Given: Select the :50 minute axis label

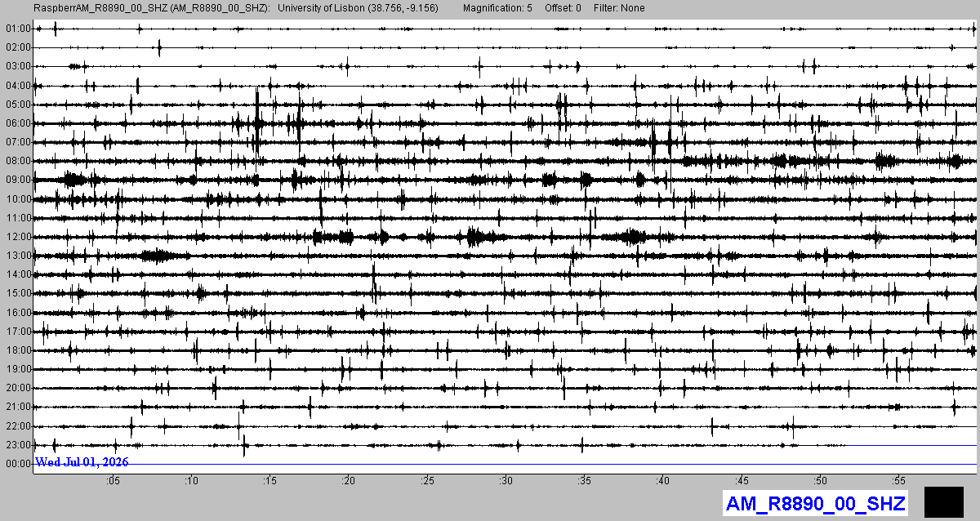Looking at the screenshot, I should pyautogui.click(x=821, y=480).
